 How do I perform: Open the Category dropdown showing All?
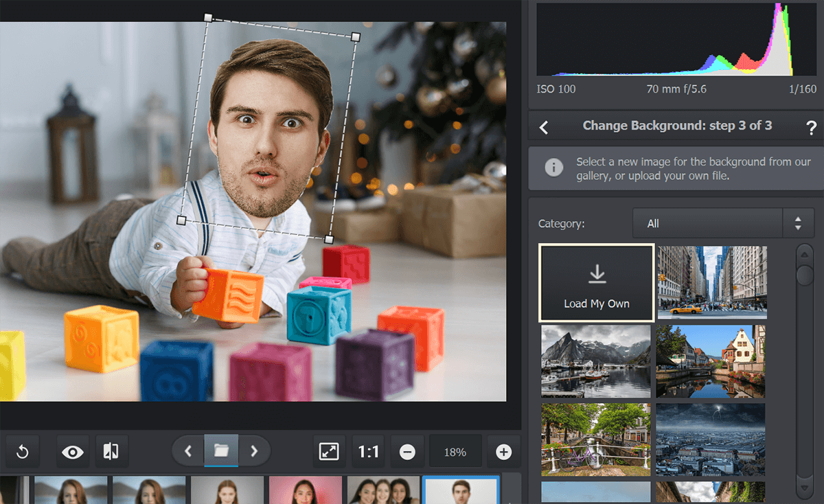tap(707, 223)
